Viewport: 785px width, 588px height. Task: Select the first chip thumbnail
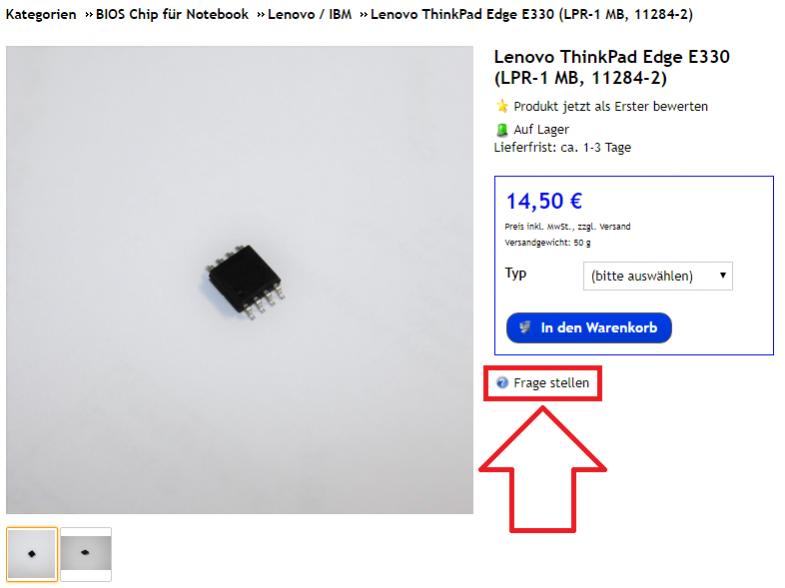[32, 553]
